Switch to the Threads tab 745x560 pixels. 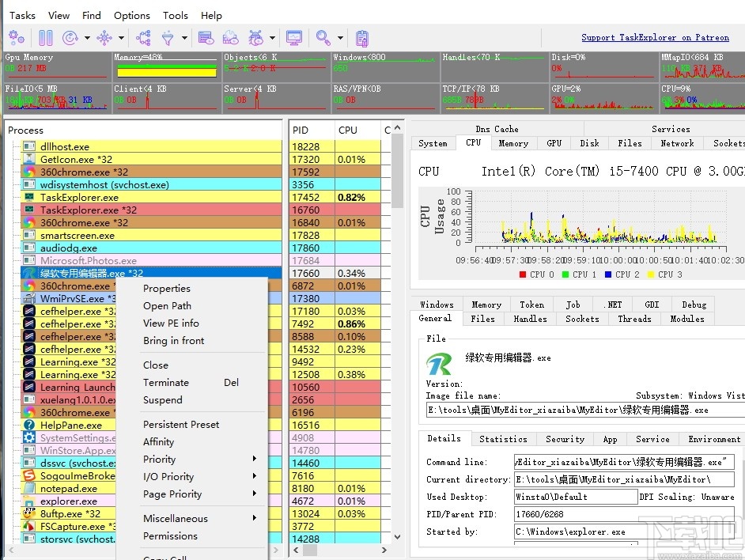634,319
